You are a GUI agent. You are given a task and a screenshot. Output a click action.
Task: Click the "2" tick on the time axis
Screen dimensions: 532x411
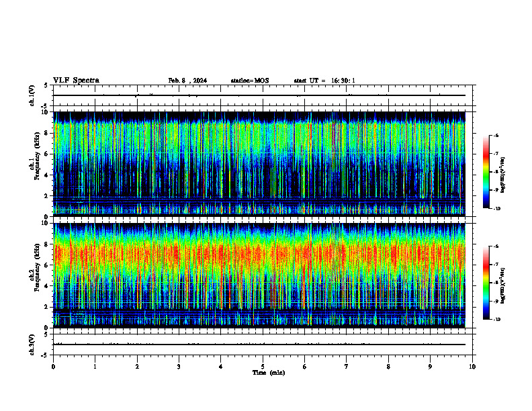(x=137, y=367)
